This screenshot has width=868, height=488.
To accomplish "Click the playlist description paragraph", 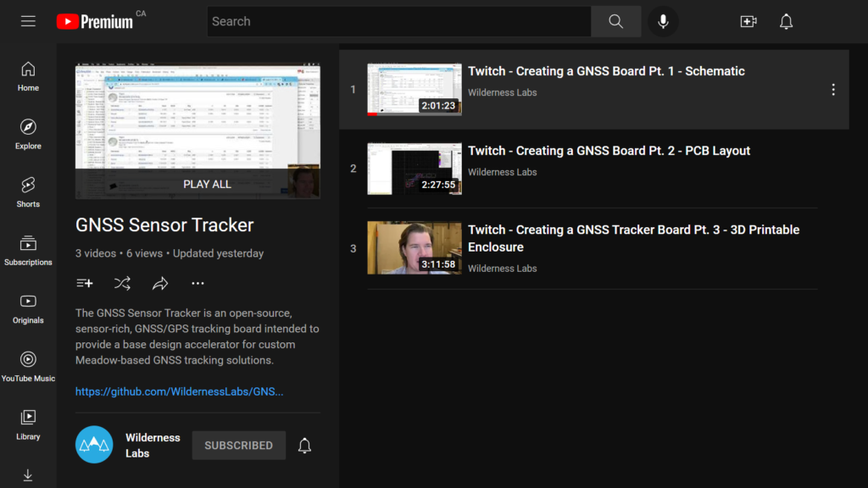I will click(x=198, y=336).
